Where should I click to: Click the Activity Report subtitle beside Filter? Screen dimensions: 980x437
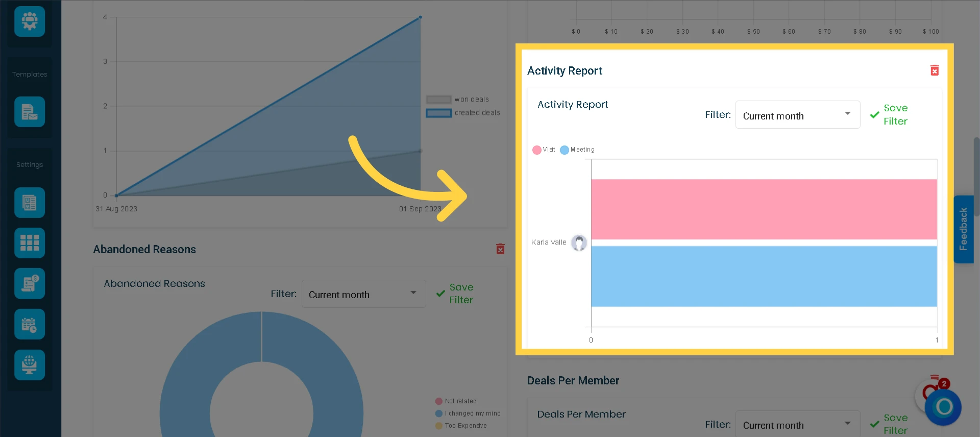[573, 105]
